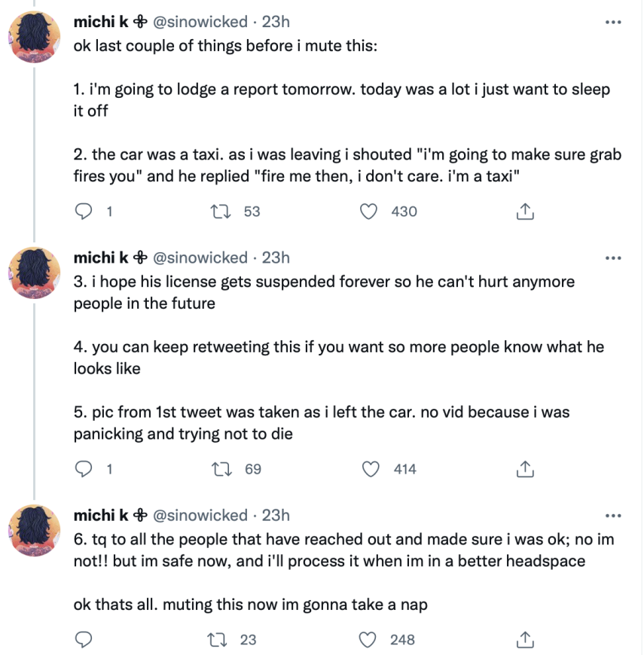This screenshot has height=655, width=644.
Task: Open more options on the third tweet
Action: 613,516
